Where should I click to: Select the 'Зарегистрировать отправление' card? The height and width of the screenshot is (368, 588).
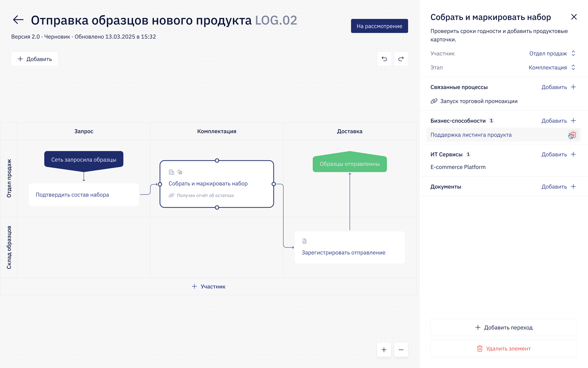click(350, 247)
